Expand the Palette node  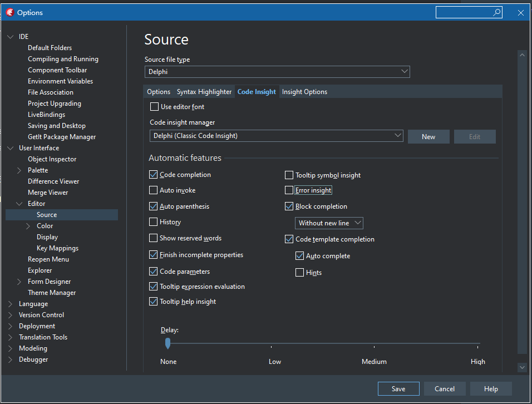click(x=19, y=170)
